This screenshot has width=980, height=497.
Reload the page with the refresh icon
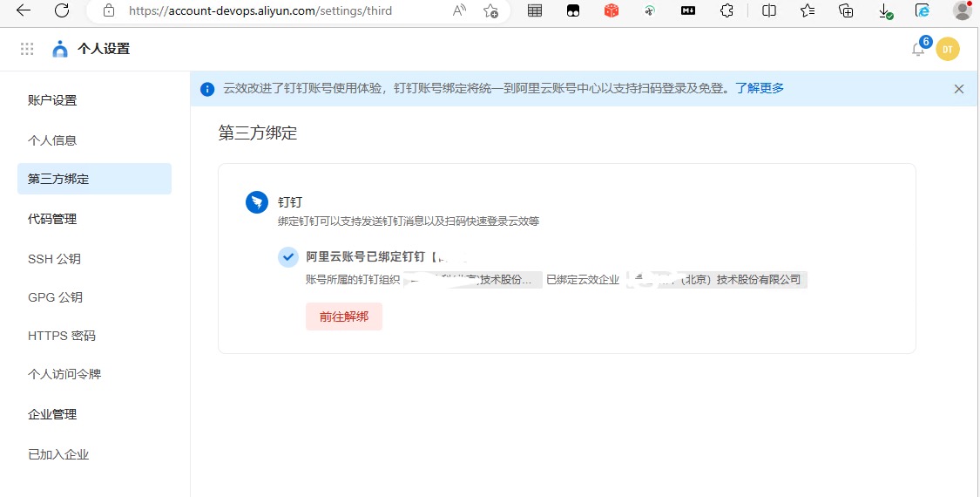(62, 10)
